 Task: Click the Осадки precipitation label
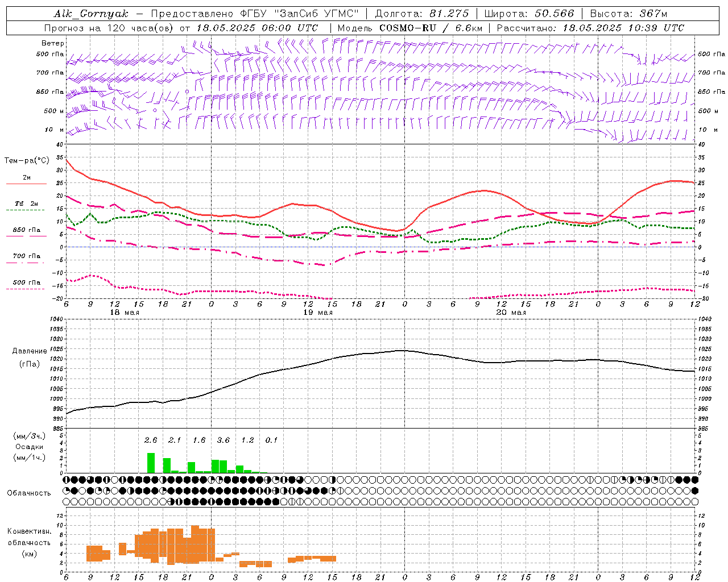coord(29,447)
